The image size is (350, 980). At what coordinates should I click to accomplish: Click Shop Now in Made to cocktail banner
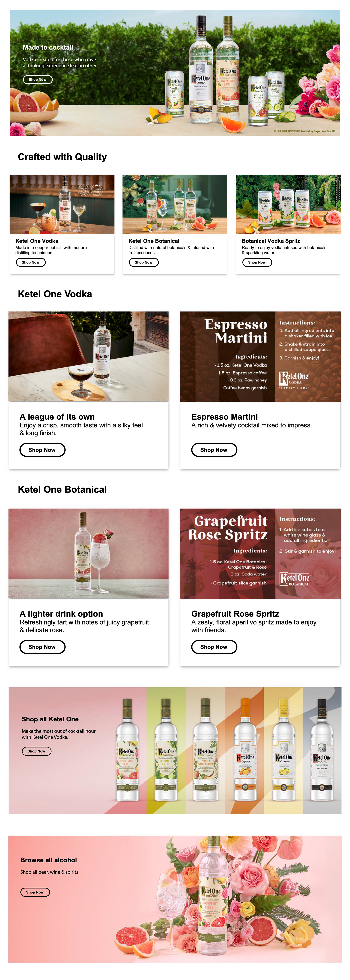point(37,80)
